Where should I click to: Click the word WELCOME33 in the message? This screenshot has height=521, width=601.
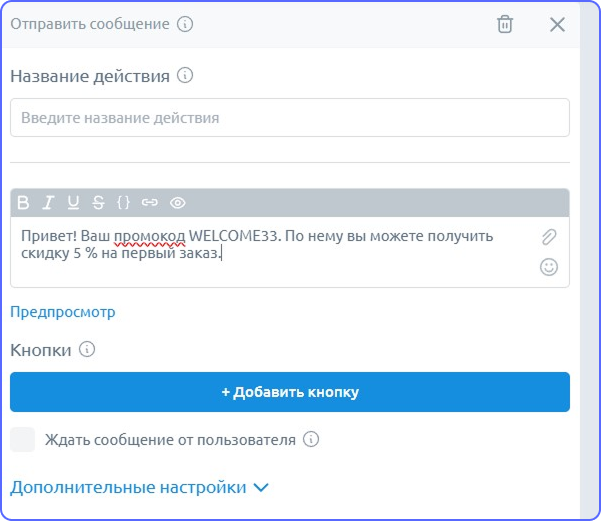coord(233,236)
